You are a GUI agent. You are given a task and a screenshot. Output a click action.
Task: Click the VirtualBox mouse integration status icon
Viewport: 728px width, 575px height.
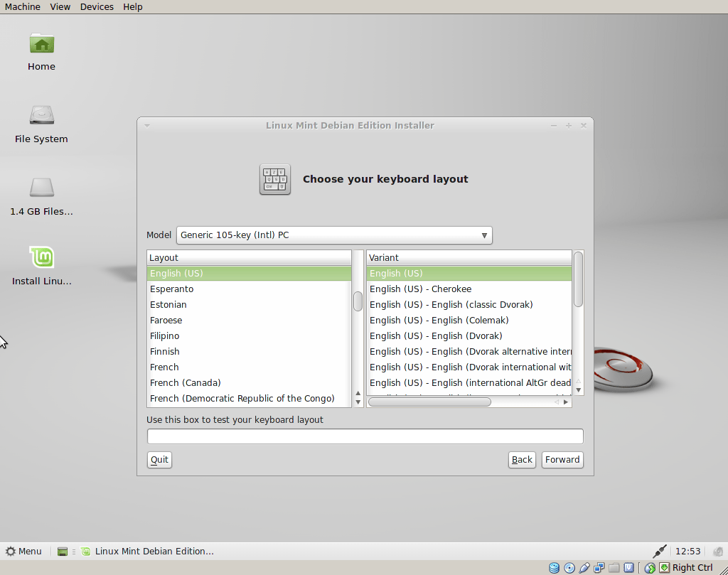(x=650, y=568)
